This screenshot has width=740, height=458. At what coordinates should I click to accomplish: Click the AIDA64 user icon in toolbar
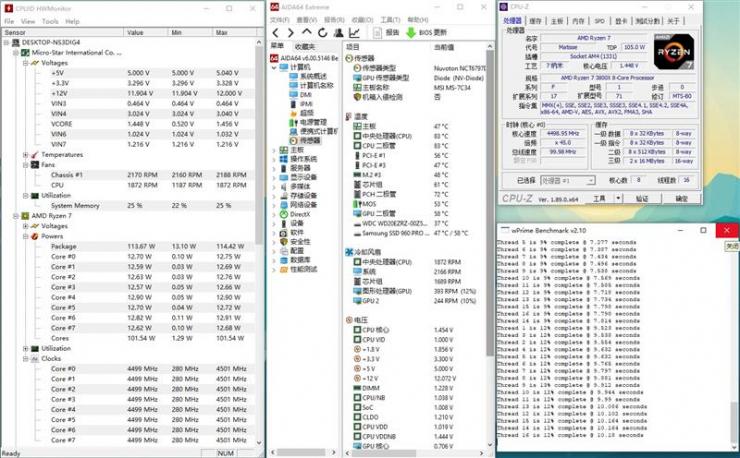coord(338,33)
